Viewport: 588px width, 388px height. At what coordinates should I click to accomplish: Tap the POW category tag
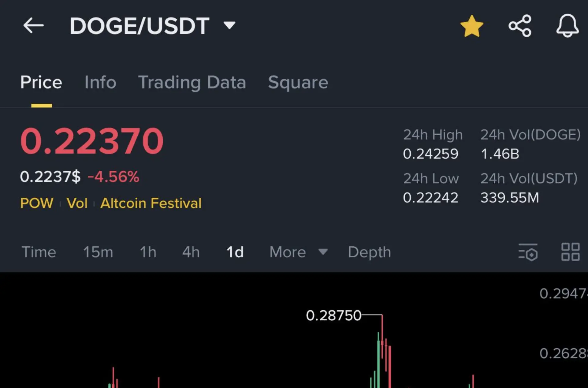coord(37,203)
